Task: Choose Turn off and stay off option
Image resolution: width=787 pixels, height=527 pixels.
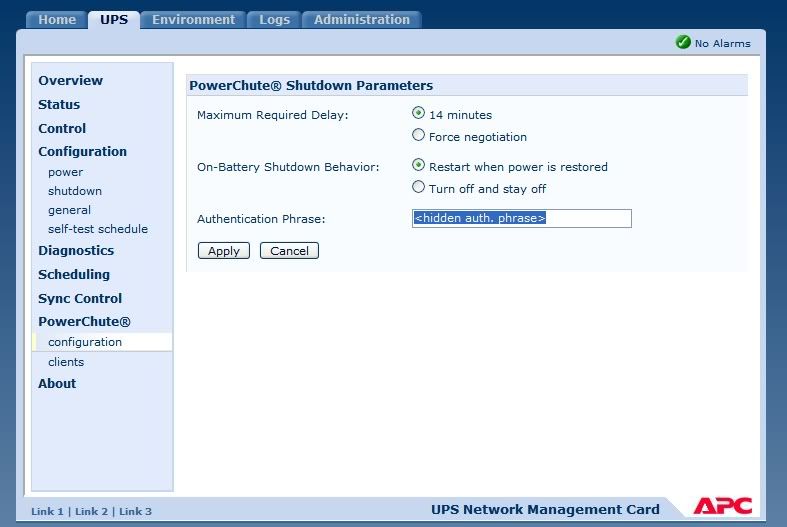Action: coord(418,187)
